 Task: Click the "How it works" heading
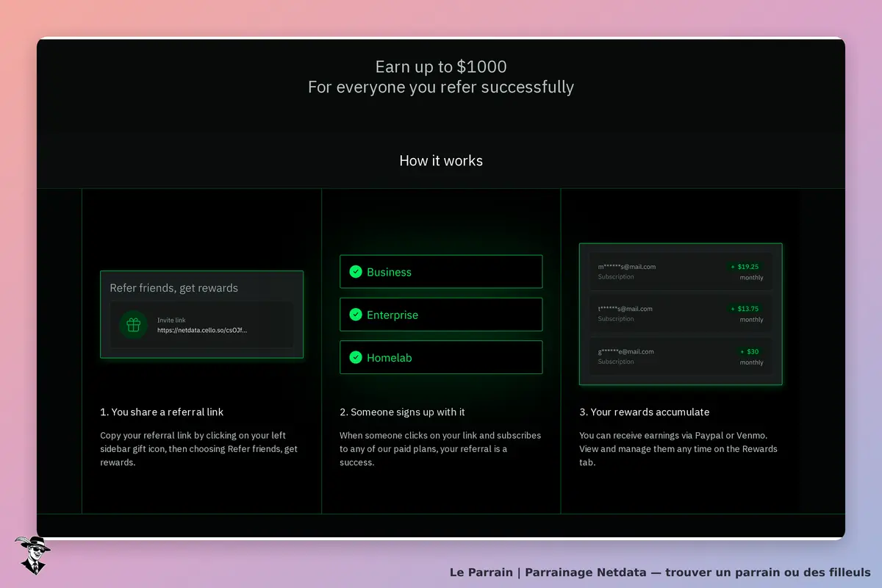441,160
